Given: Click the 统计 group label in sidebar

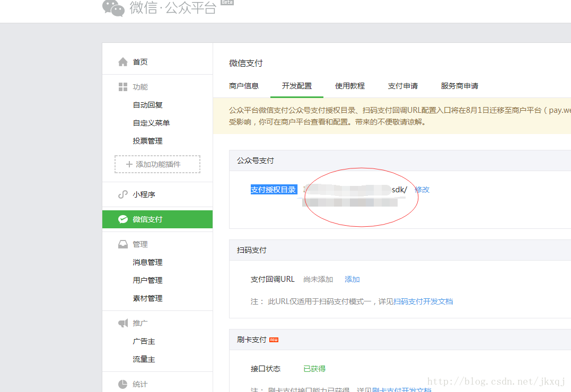Looking at the screenshot, I should (x=140, y=384).
